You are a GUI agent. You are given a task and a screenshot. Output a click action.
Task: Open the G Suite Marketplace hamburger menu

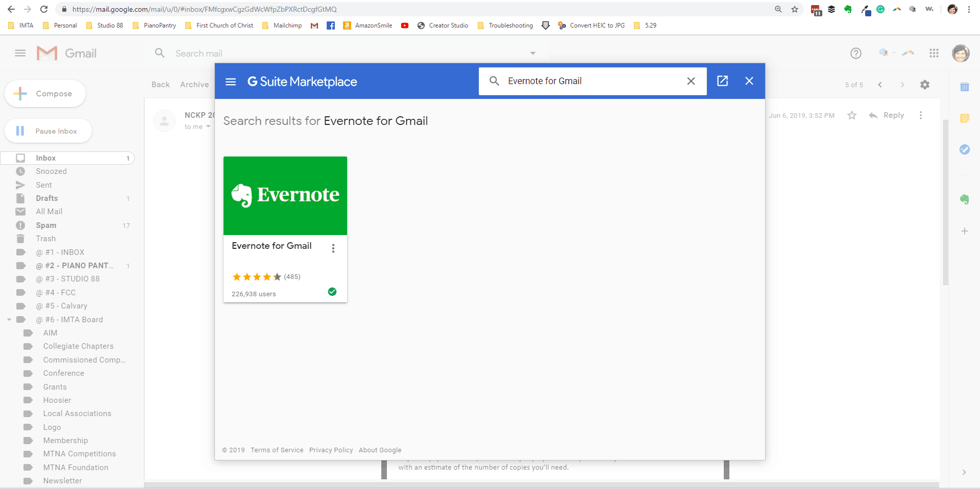(x=231, y=82)
